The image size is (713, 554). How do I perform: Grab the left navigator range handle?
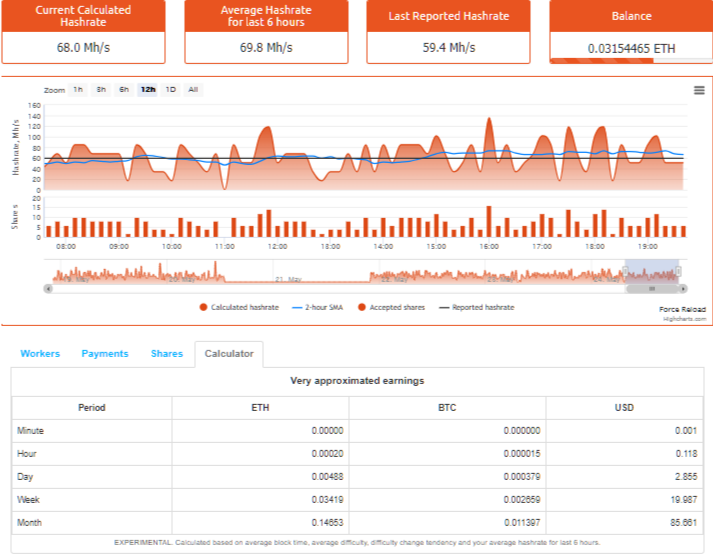(625, 272)
